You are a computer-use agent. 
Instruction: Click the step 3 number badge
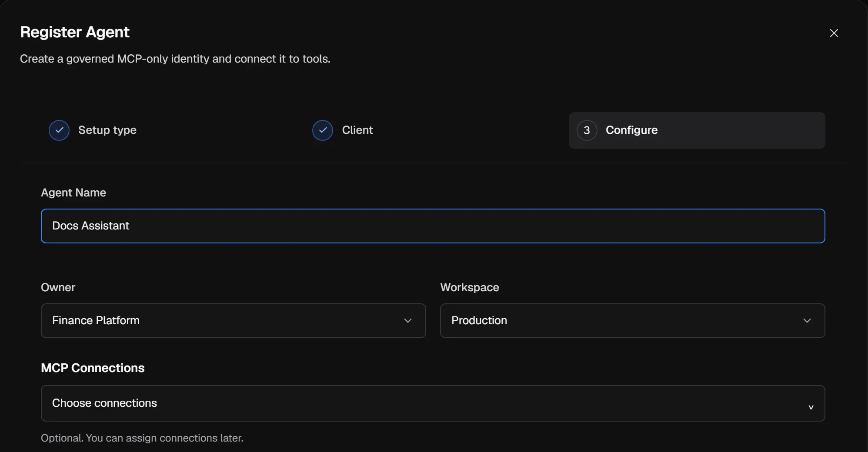tap(587, 130)
